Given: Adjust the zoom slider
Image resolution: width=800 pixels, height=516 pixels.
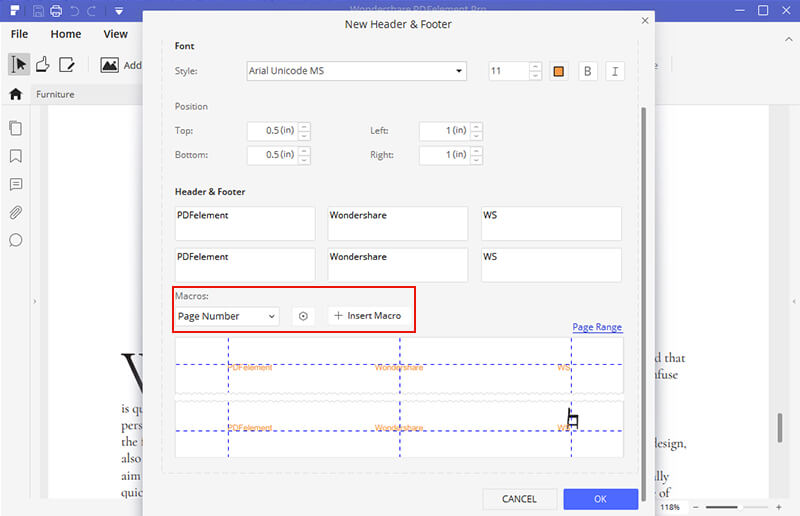Looking at the screenshot, I should (x=737, y=507).
